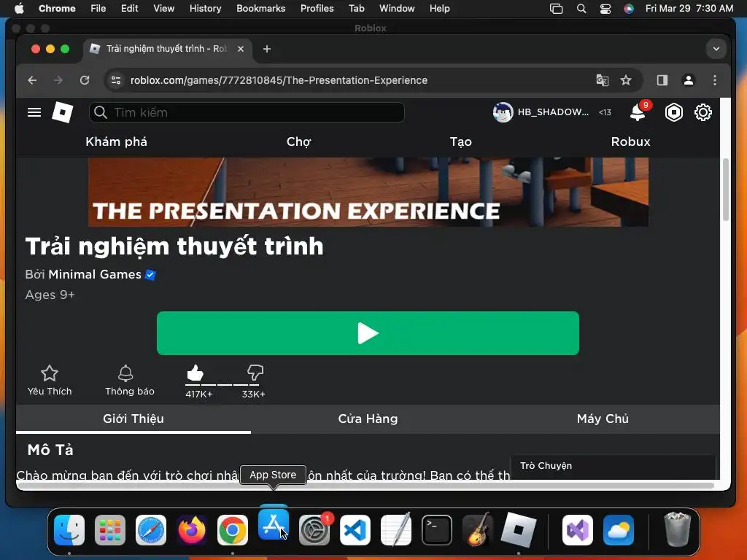Launch Safari from the dock
This screenshot has height=560, width=747.
coord(151,530)
